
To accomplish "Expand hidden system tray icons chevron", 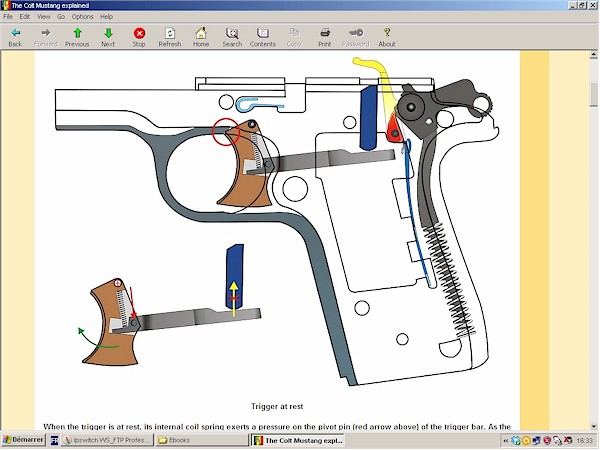I will coord(505,440).
